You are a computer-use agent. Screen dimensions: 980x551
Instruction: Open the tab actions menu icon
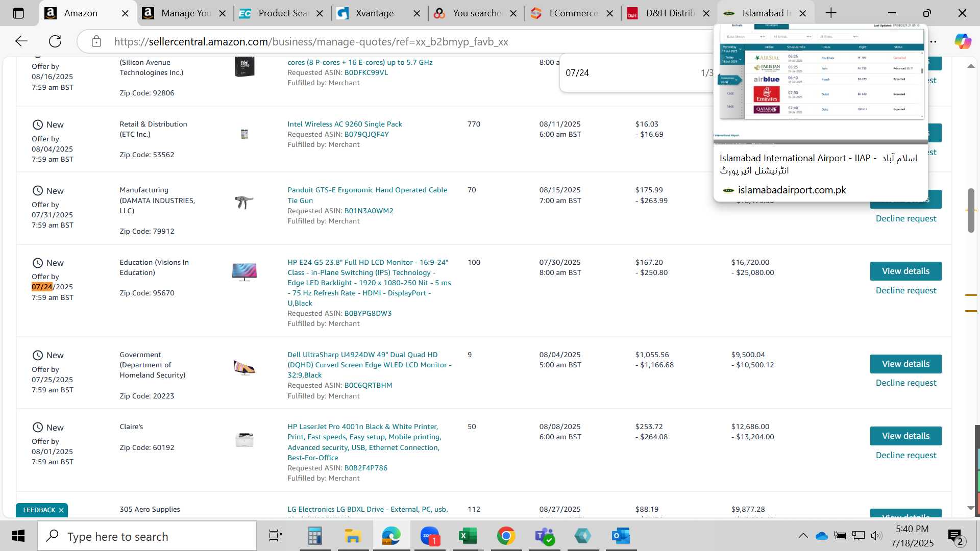pos(18,13)
